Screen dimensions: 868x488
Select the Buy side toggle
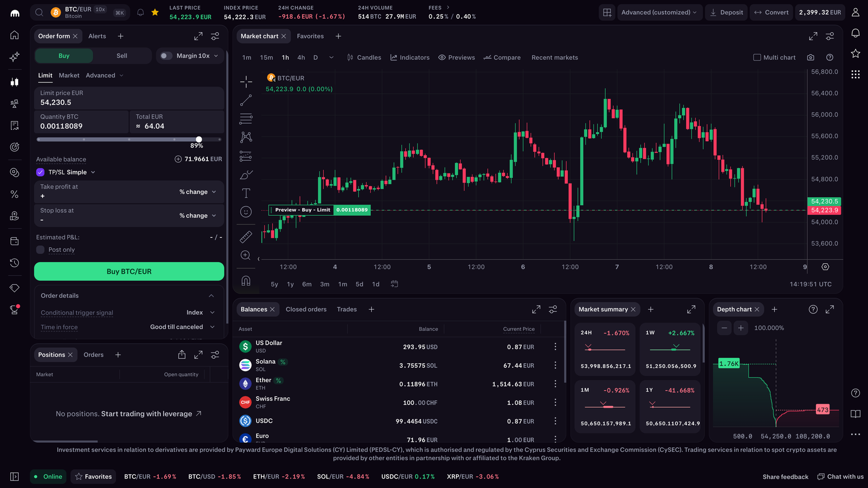tap(64, 56)
